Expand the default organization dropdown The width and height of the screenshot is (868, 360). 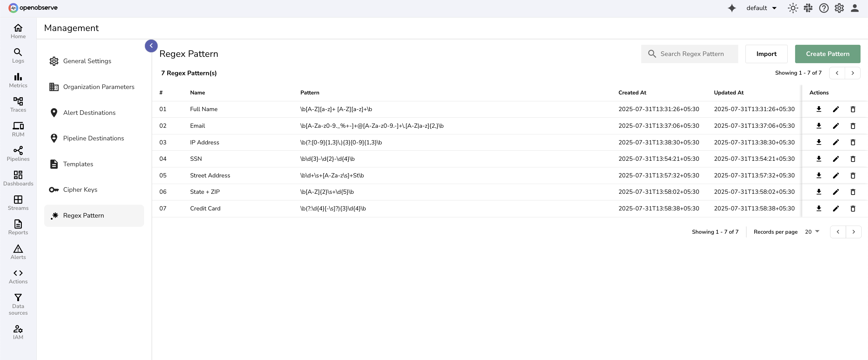click(762, 8)
